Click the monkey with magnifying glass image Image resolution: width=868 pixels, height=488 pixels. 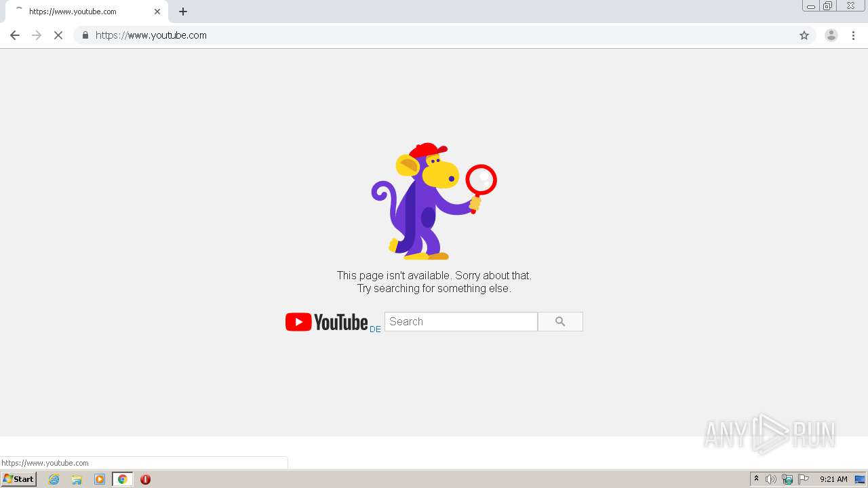[x=434, y=201]
